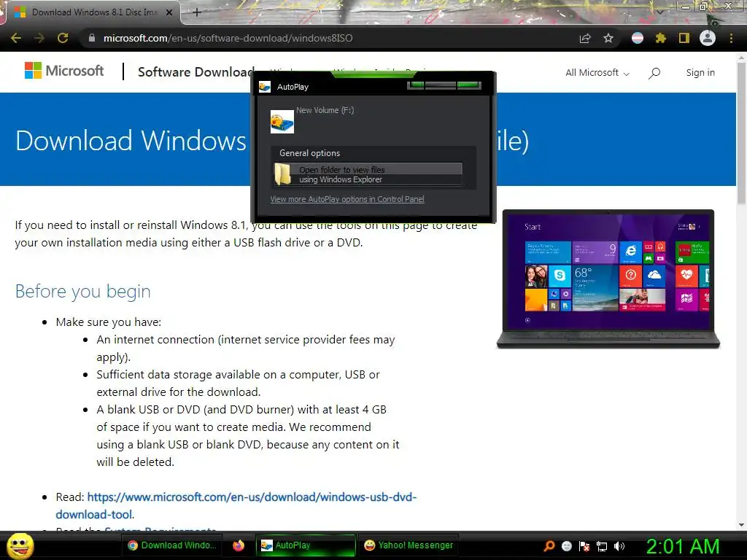Select the Download Windows 8.1 Disc Image tab
This screenshot has height=560, width=747.
coord(94,12)
